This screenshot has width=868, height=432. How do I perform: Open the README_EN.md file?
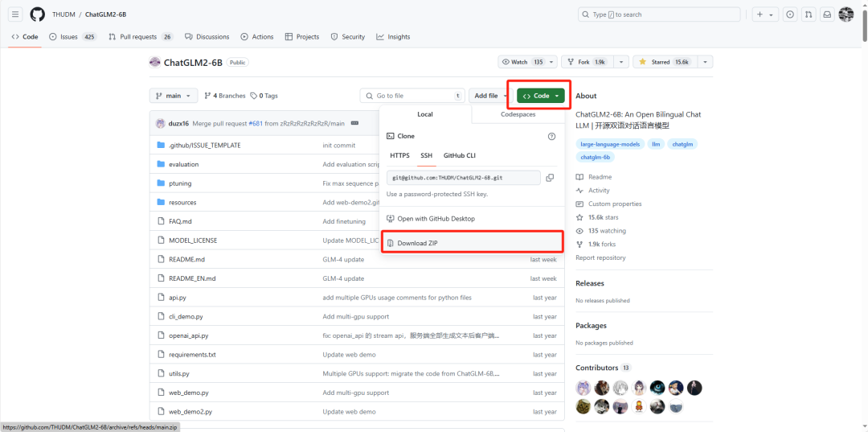[x=192, y=278]
